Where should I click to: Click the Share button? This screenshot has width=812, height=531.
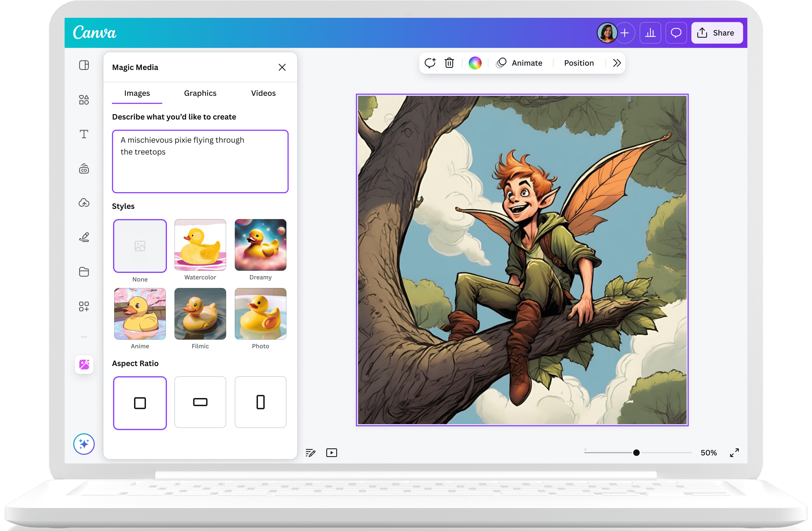click(717, 33)
